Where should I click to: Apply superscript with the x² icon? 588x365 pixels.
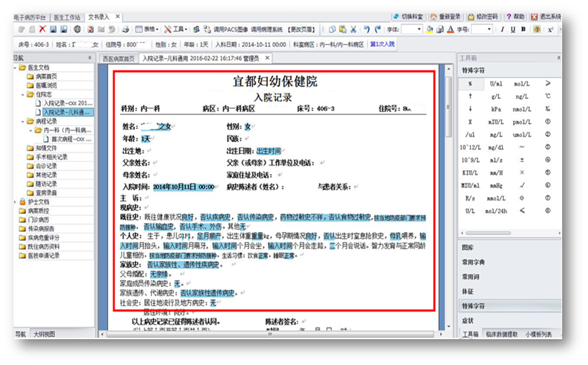pos(550,29)
